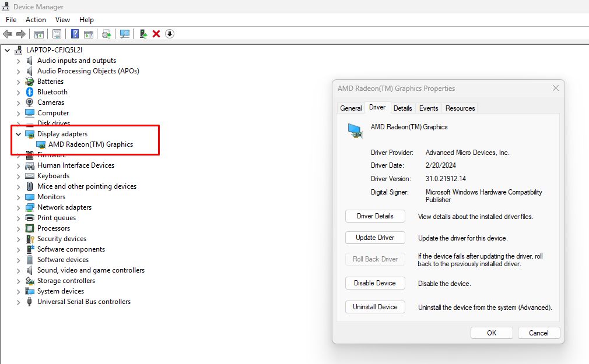Click the red X uninstall device toolbar icon

(x=156, y=34)
